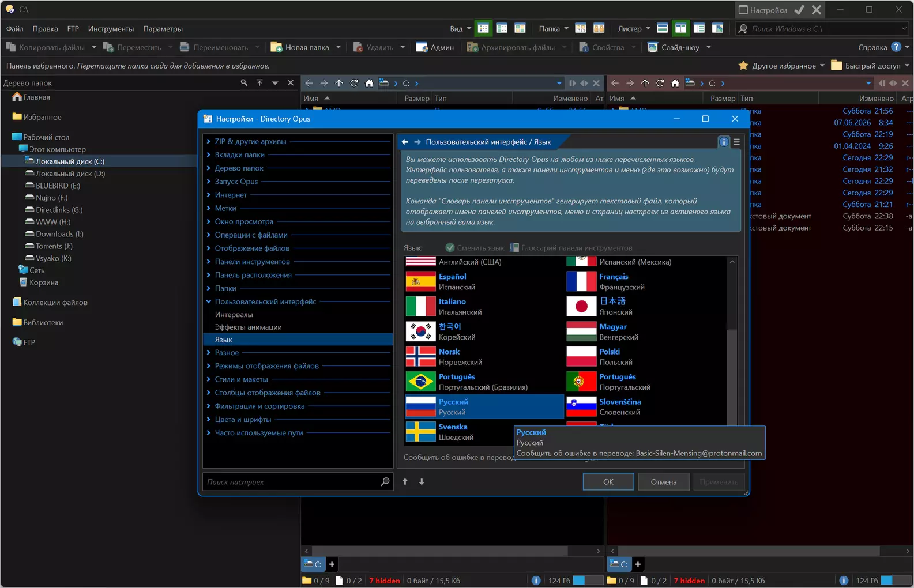Move to next settings search result, down arrow
The image size is (914, 588).
point(422,482)
